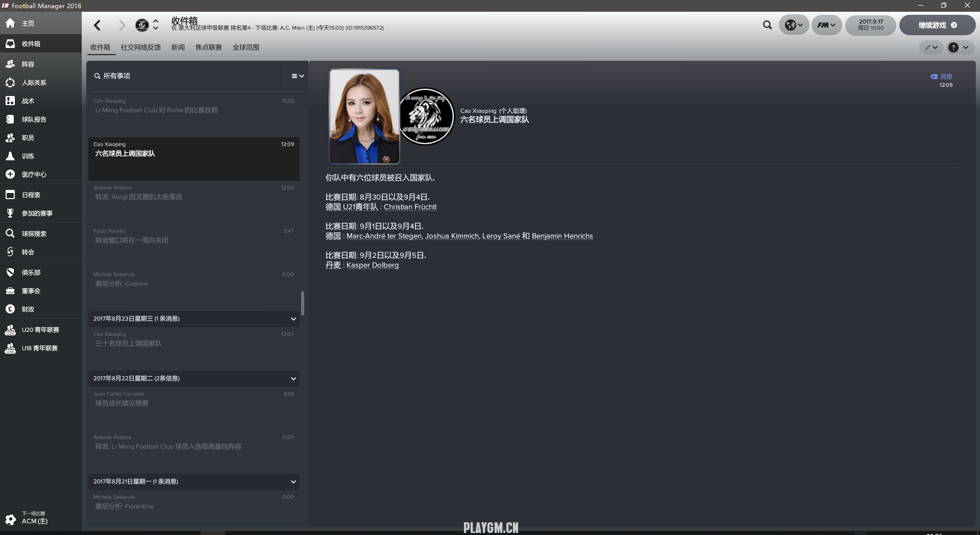Image resolution: width=980 pixels, height=535 pixels.
Task: Open message 'Li Meng Football Club 对 Roma 的比赛改期'
Action: (194, 115)
